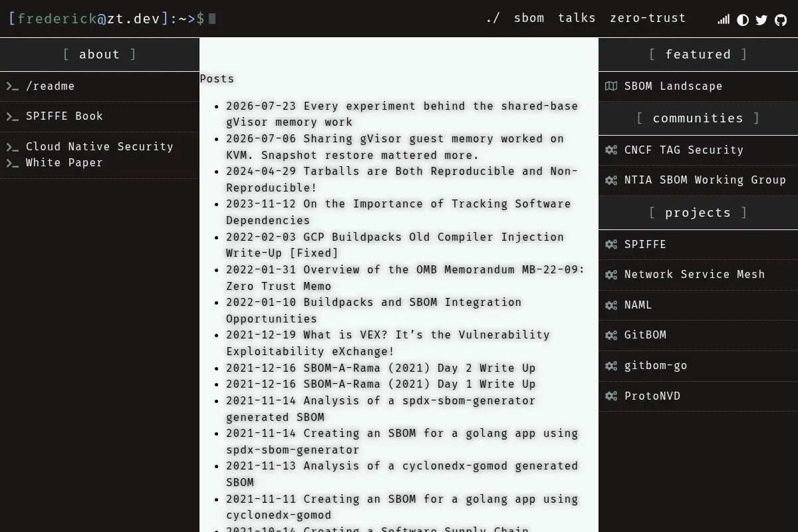Open post On the Importance of Tracking Software Dependencies

pos(398,212)
